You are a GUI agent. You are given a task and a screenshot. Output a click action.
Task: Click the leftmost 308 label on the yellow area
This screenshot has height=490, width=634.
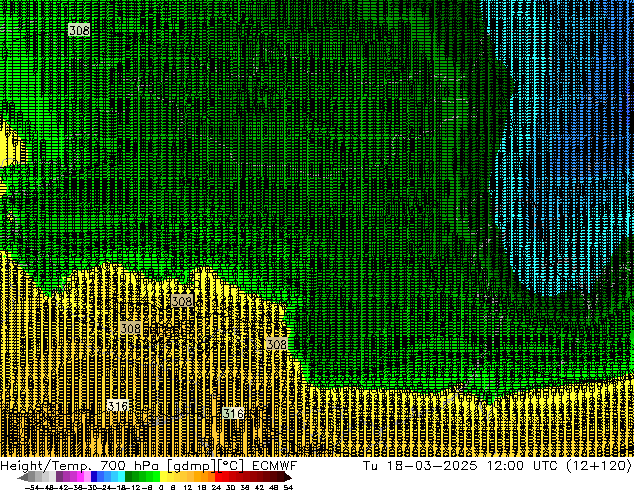point(131,328)
